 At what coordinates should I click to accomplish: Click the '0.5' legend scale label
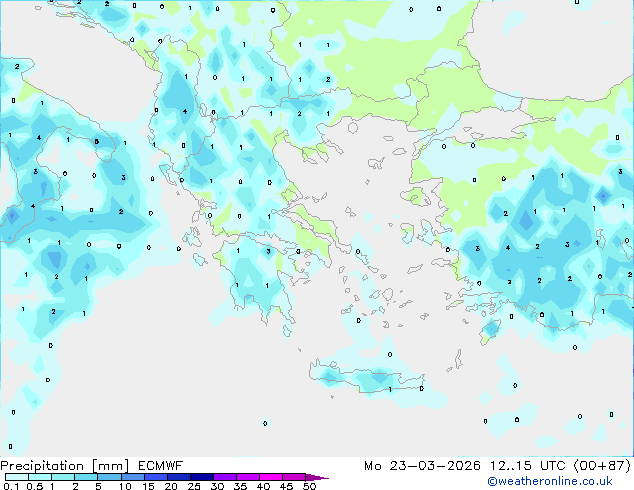click(x=34, y=486)
